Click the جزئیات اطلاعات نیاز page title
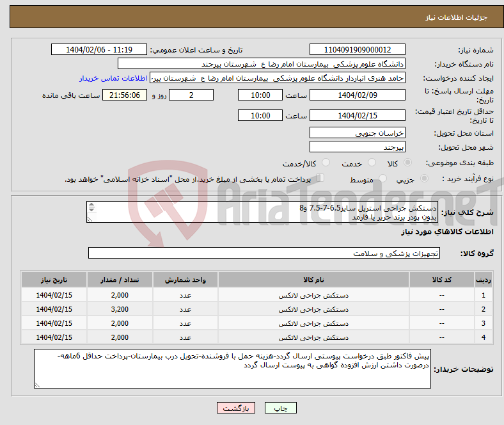 click(456, 17)
